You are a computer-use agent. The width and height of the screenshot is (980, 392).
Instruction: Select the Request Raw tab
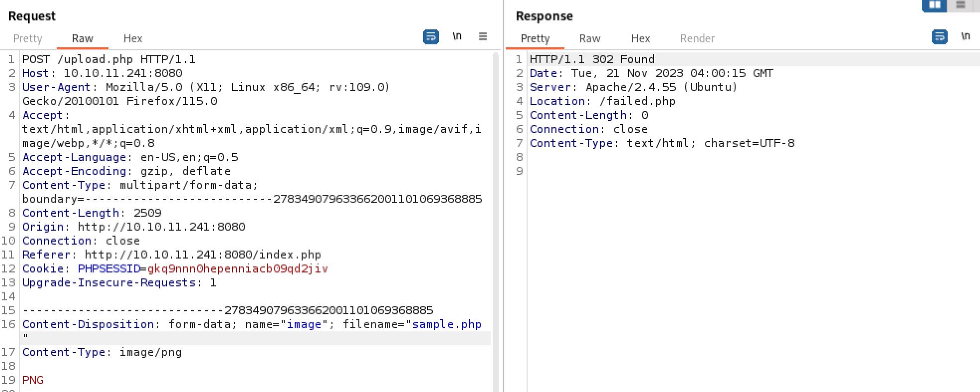coord(82,39)
